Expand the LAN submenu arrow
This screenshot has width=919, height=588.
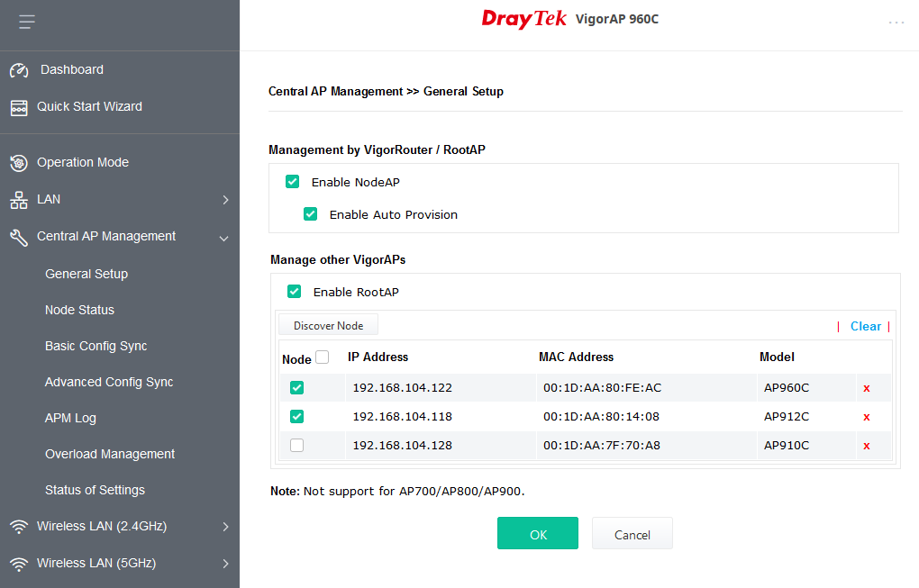[x=225, y=200]
